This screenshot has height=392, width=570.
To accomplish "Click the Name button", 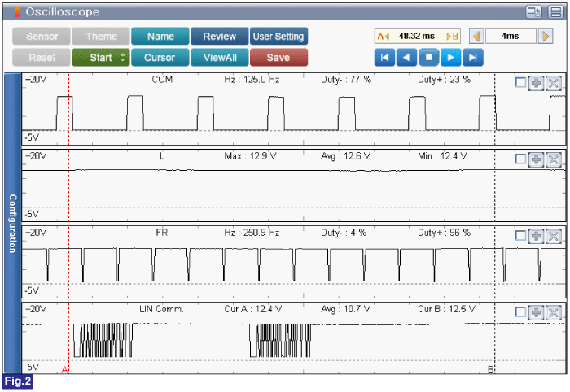I will (160, 37).
